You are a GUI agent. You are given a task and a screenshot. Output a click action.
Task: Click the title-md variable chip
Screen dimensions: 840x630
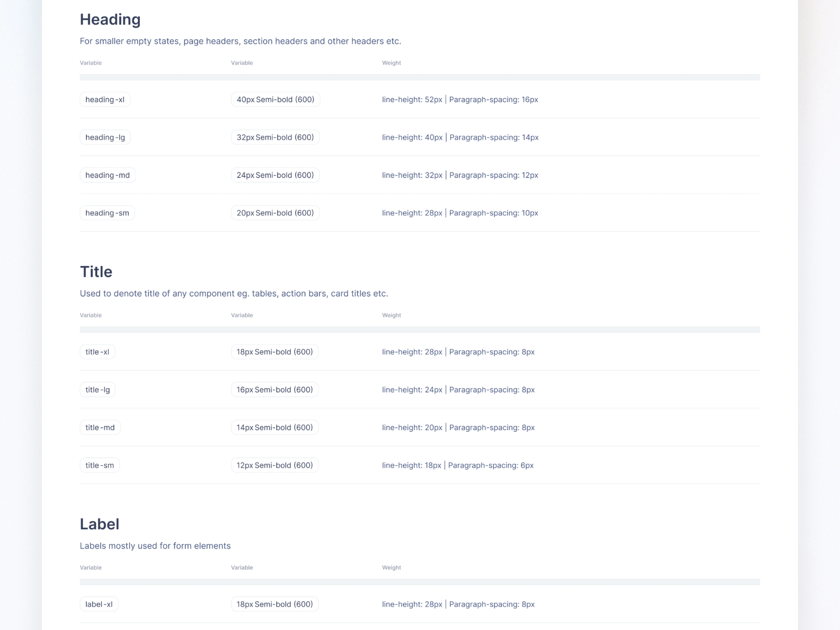[x=100, y=427]
